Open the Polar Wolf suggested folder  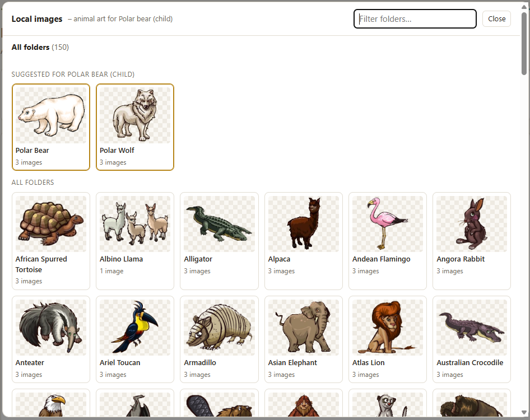tap(135, 127)
